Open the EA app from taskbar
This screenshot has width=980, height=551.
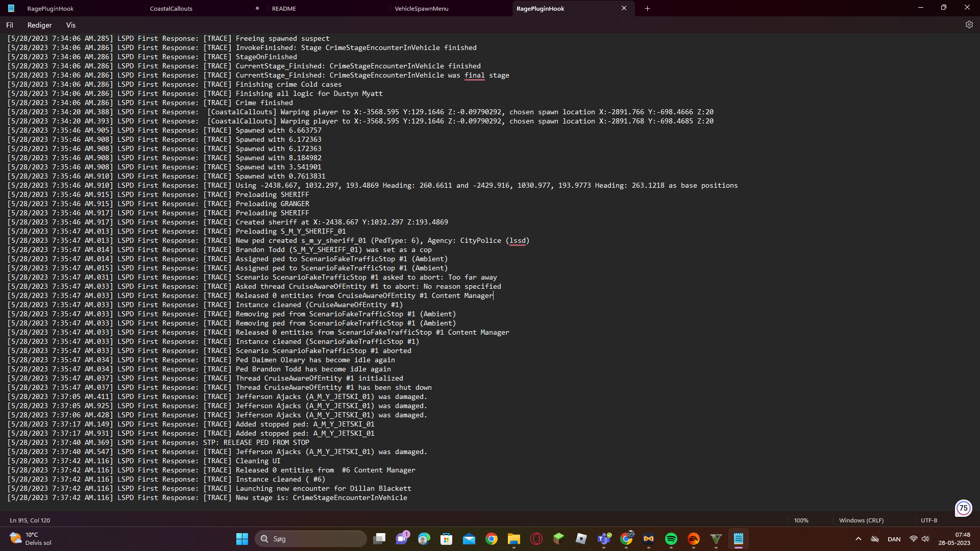click(694, 539)
